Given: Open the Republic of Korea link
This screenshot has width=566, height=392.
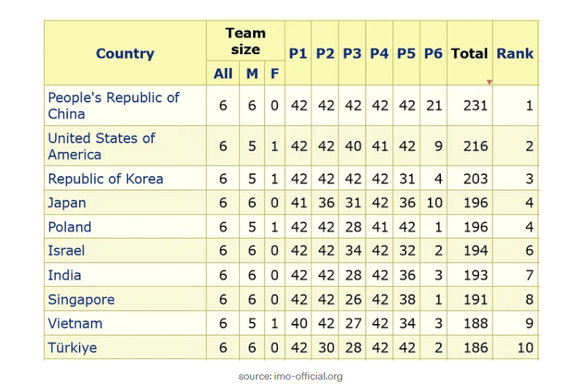Looking at the screenshot, I should 105,179.
